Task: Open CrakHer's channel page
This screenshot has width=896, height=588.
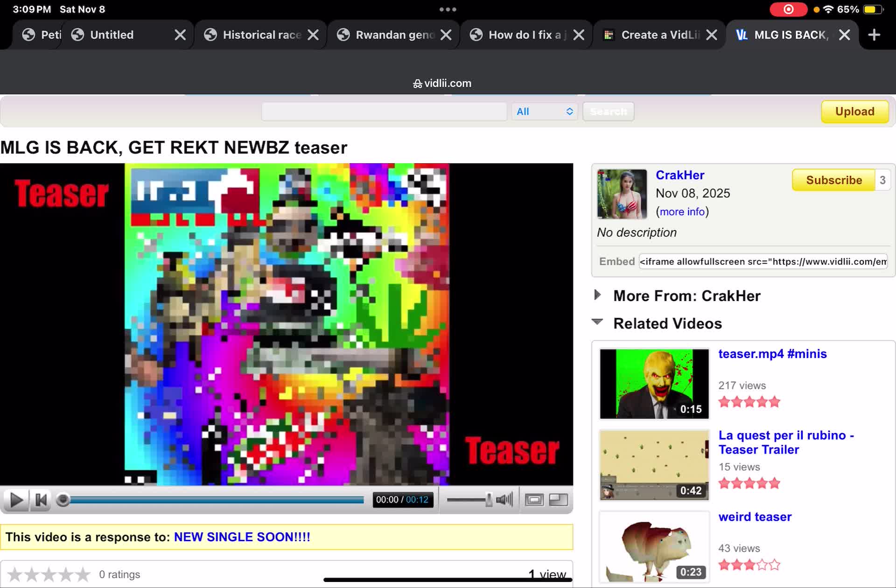Action: click(680, 175)
